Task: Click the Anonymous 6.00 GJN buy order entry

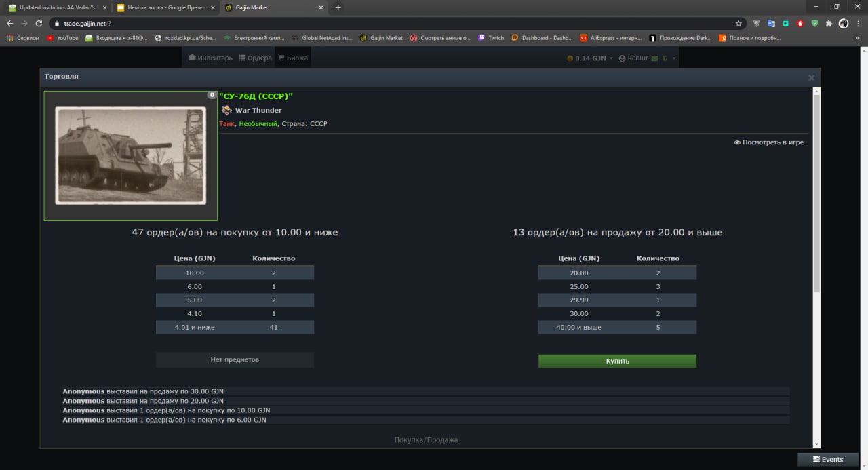Action: pyautogui.click(x=426, y=420)
